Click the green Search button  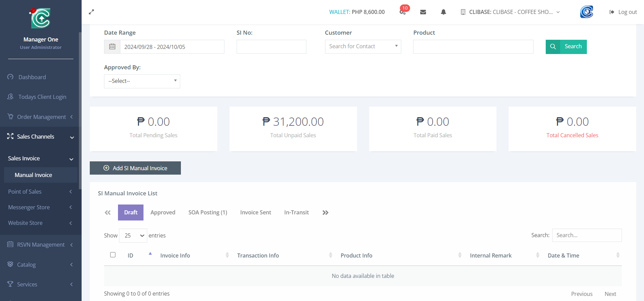pyautogui.click(x=566, y=47)
